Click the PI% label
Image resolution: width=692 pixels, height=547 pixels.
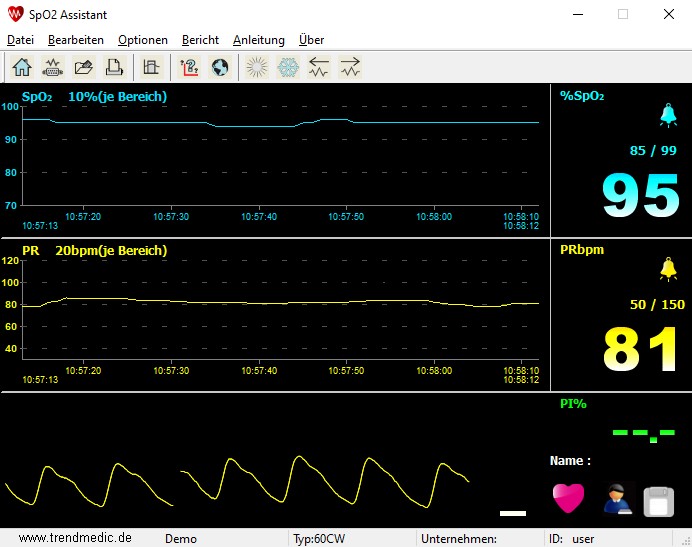573,404
